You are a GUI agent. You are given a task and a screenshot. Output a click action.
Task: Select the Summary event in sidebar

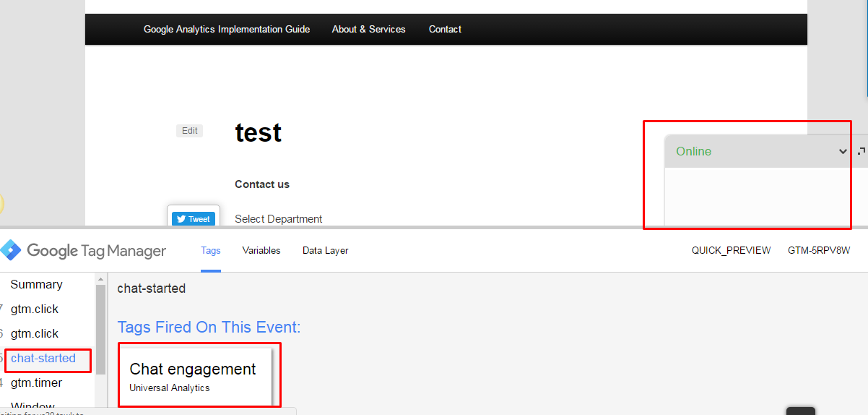(x=36, y=285)
